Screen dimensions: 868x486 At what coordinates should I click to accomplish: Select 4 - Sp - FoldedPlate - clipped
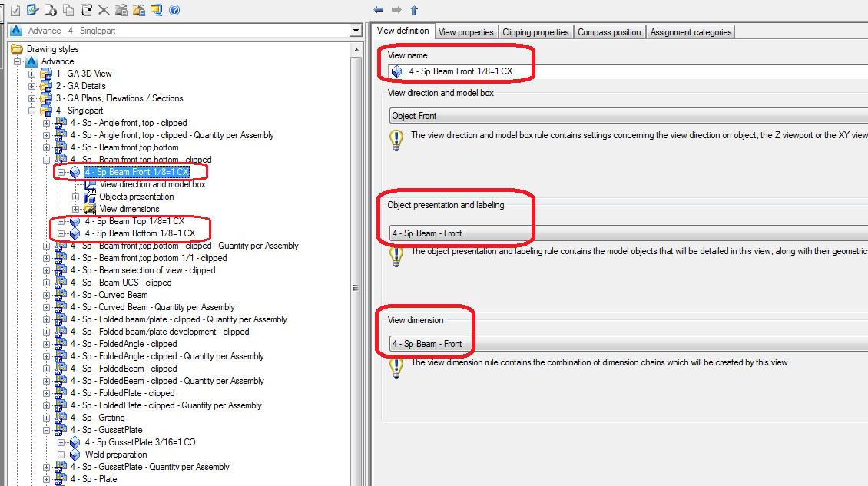coord(122,393)
